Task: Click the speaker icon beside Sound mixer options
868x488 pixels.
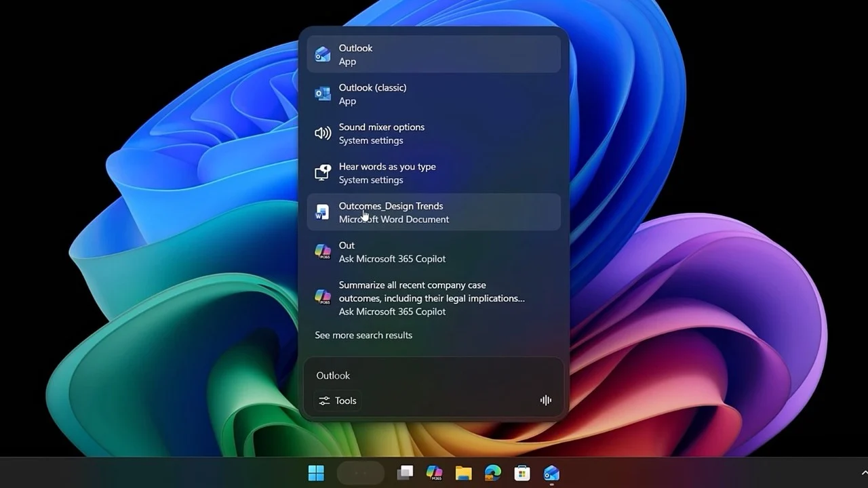Action: 323,134
